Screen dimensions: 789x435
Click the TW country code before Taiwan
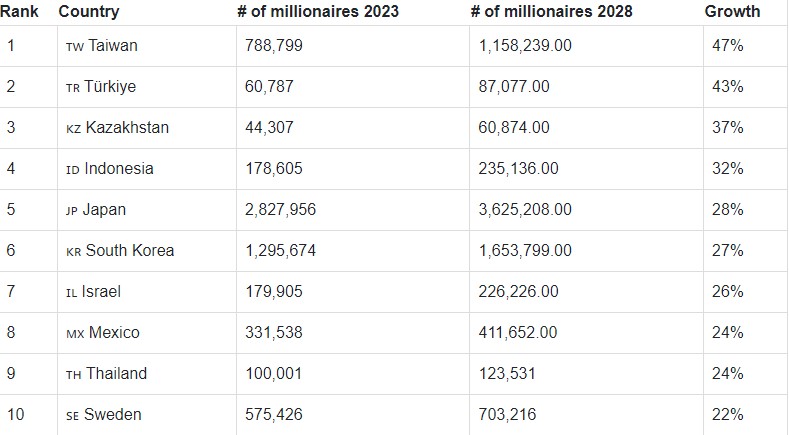74,47
